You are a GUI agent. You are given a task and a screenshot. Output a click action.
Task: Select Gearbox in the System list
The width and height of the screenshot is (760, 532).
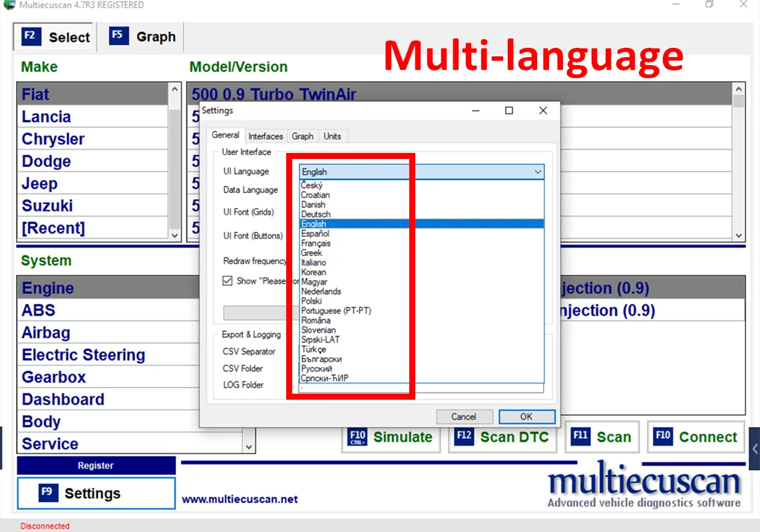(x=108, y=377)
